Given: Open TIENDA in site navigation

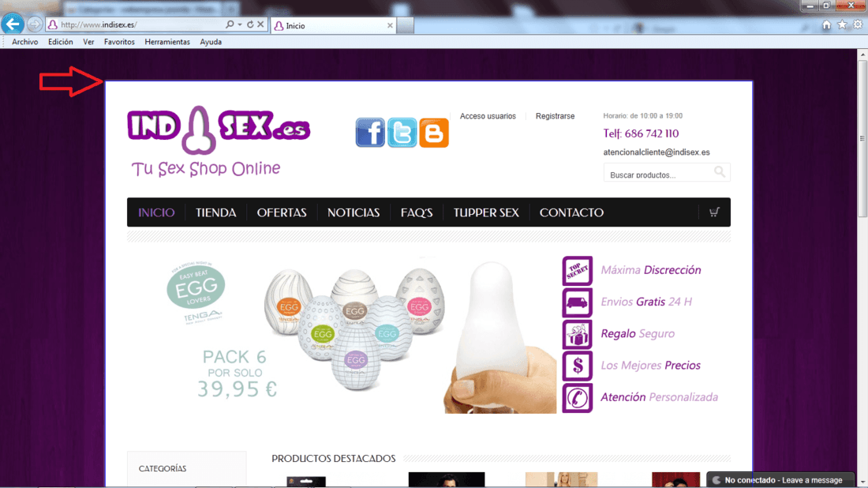Looking at the screenshot, I should tap(216, 212).
